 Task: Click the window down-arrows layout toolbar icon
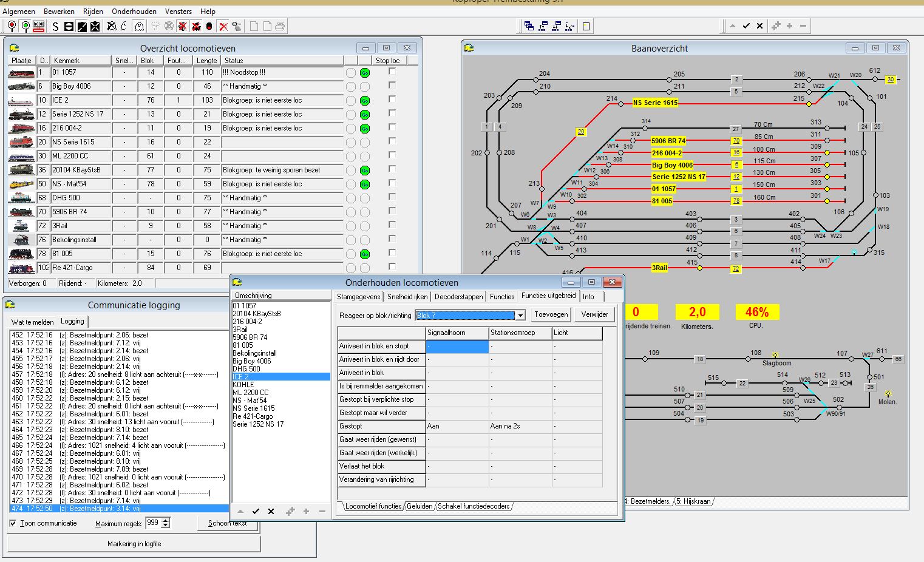(x=556, y=26)
